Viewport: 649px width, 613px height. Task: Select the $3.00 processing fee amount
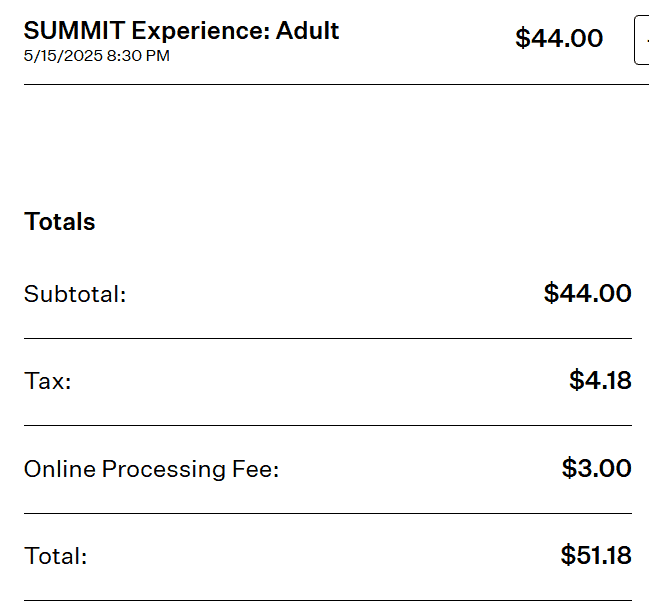(596, 468)
